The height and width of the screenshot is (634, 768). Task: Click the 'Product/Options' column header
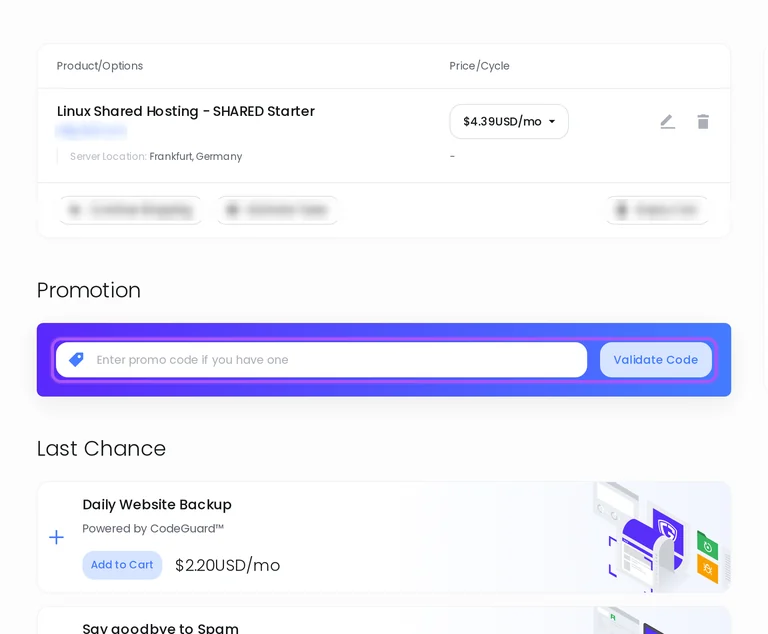pyautogui.click(x=100, y=66)
